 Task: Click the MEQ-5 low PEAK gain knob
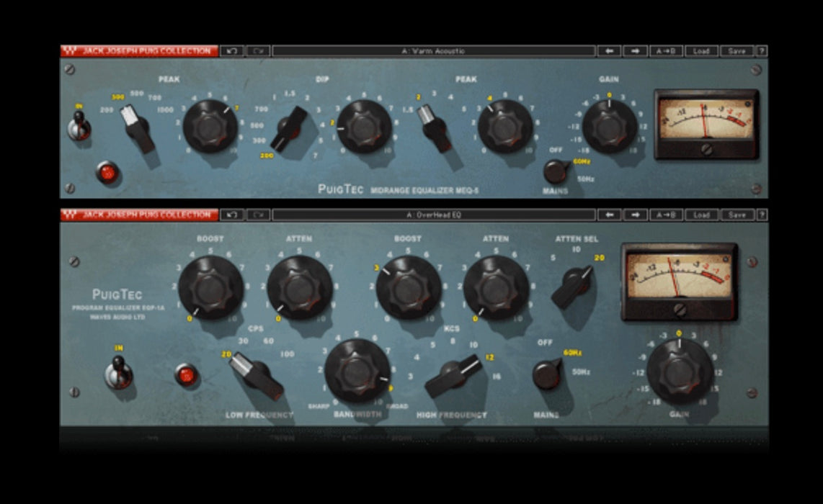click(210, 127)
